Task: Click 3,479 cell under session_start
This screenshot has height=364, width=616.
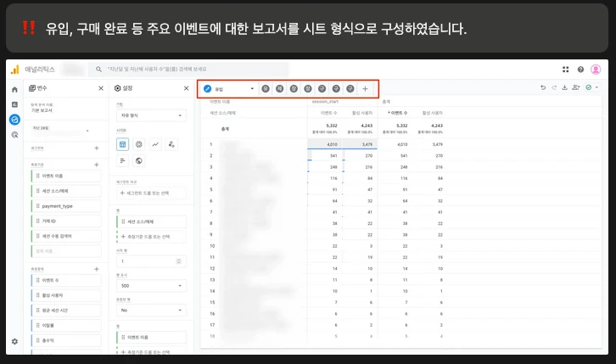Action: tap(360, 144)
